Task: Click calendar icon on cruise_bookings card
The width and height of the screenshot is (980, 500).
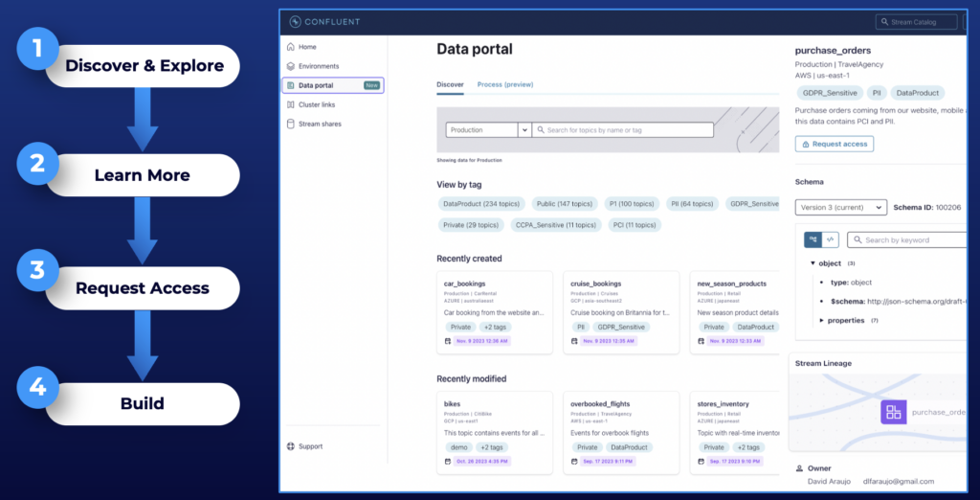Action: coord(574,341)
